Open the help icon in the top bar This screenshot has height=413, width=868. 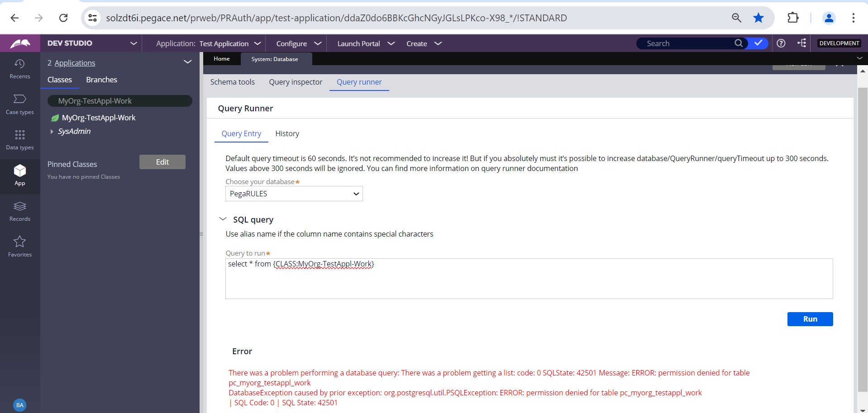click(781, 43)
